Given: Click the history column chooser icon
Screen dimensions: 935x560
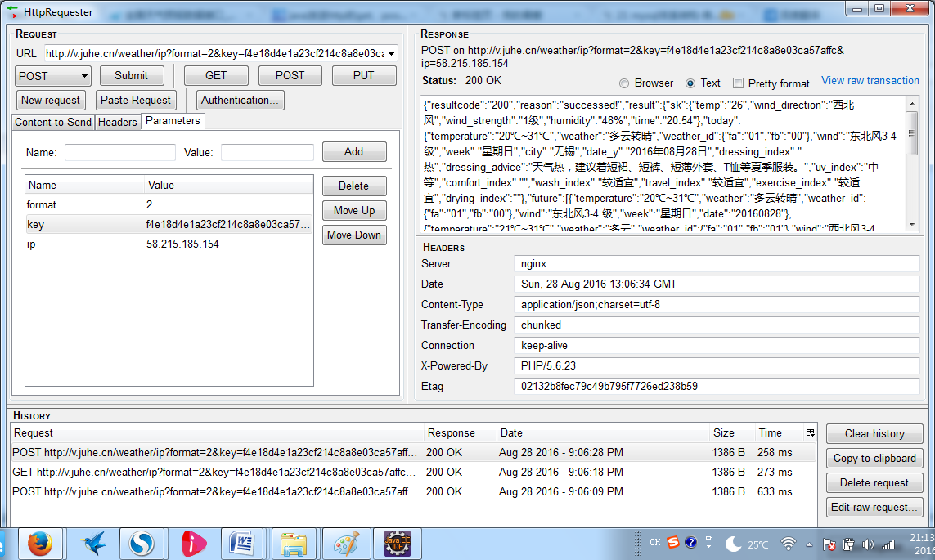Looking at the screenshot, I should 810,432.
